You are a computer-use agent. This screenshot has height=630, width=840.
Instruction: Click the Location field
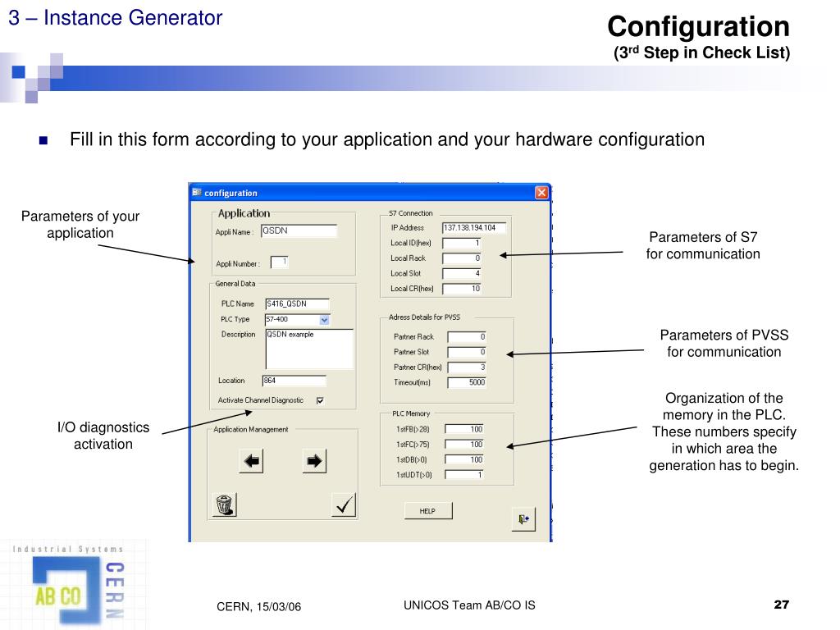tap(294, 381)
